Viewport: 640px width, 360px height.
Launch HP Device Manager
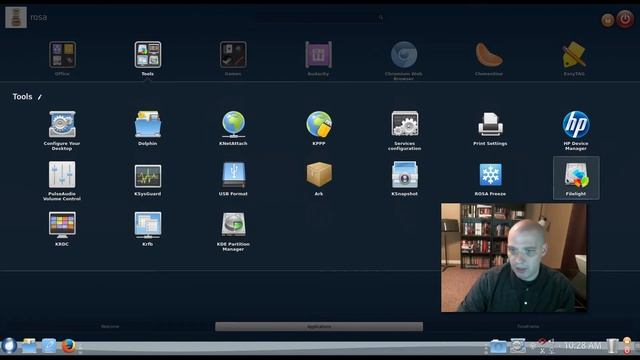[x=576, y=131]
